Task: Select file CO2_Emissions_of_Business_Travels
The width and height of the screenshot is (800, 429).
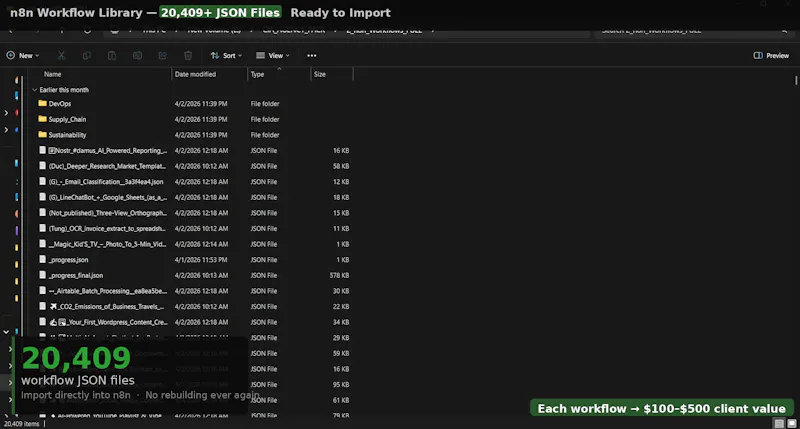Action: tap(108, 307)
